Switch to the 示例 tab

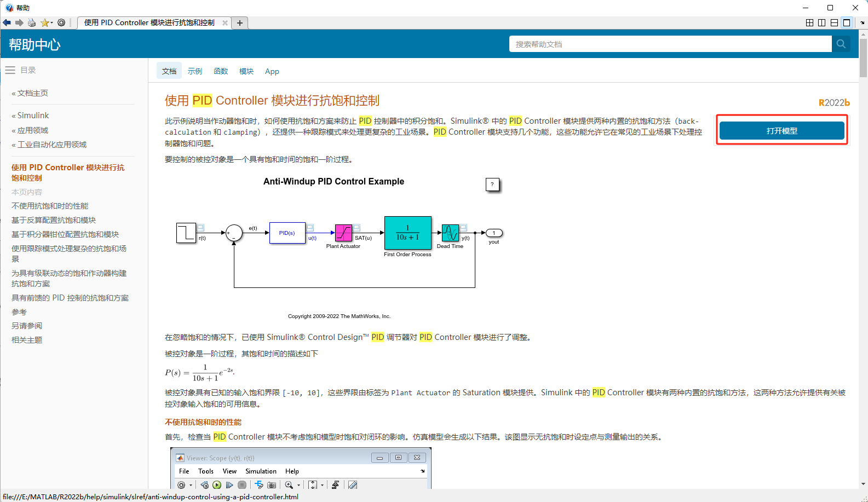pyautogui.click(x=195, y=71)
